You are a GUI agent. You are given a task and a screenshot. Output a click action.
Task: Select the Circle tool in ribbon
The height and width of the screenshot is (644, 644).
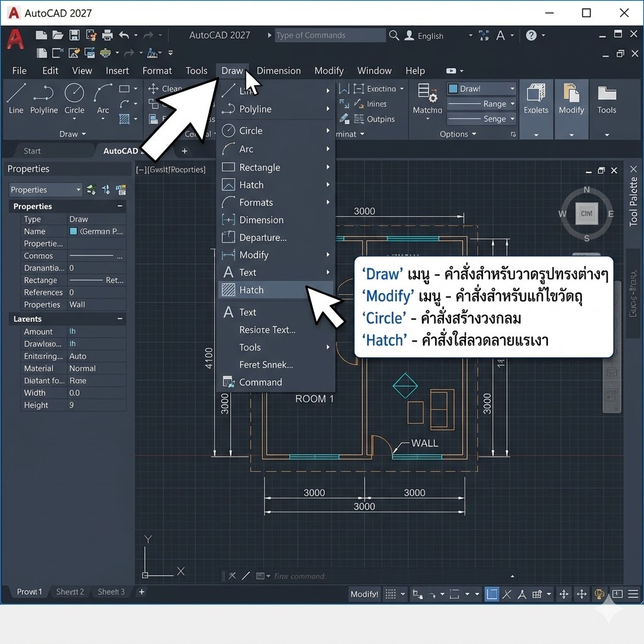(74, 98)
